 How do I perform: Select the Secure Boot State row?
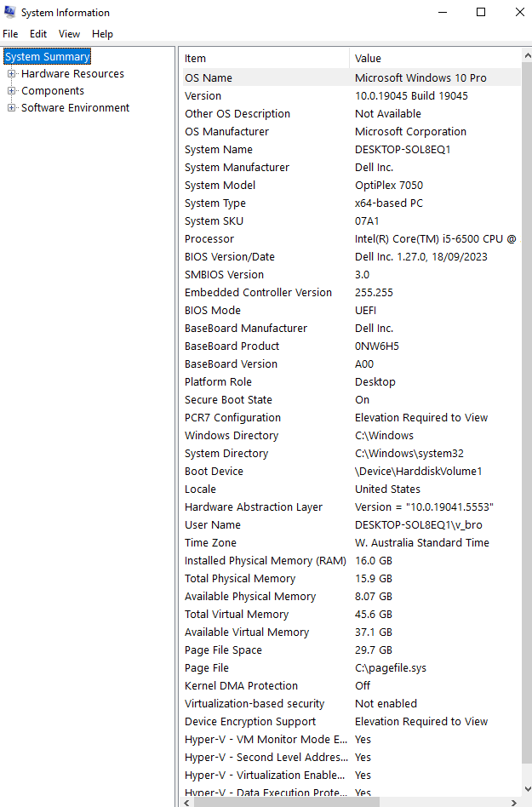[x=350, y=400]
